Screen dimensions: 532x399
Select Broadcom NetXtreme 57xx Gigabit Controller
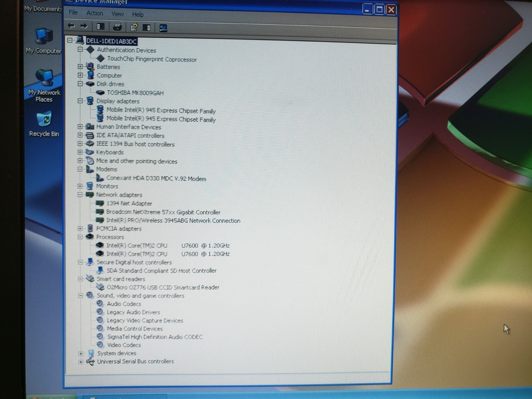[x=163, y=212]
